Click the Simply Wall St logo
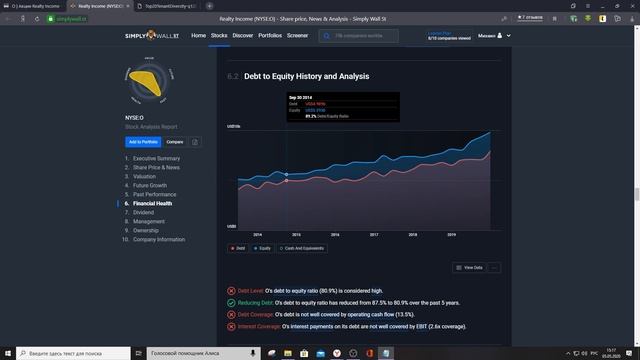 point(152,36)
